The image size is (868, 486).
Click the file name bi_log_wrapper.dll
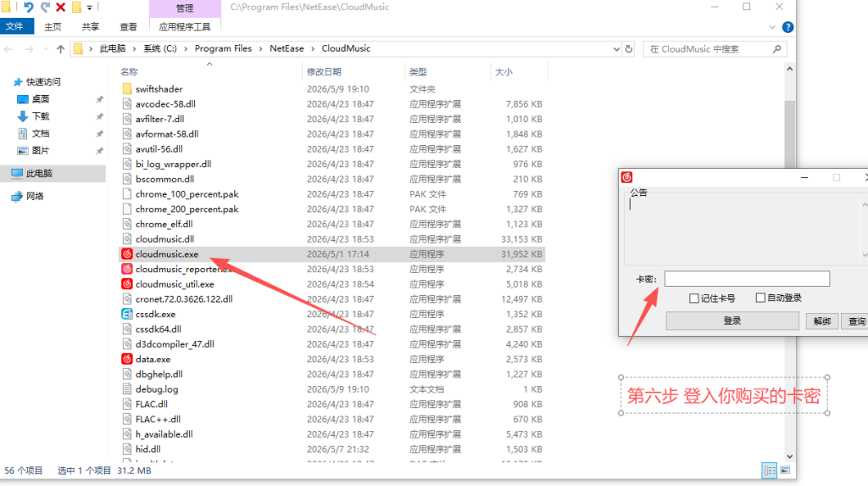click(173, 164)
